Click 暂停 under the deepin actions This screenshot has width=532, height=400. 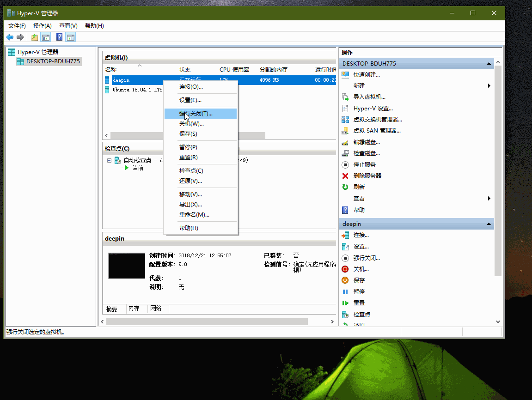coord(359,292)
